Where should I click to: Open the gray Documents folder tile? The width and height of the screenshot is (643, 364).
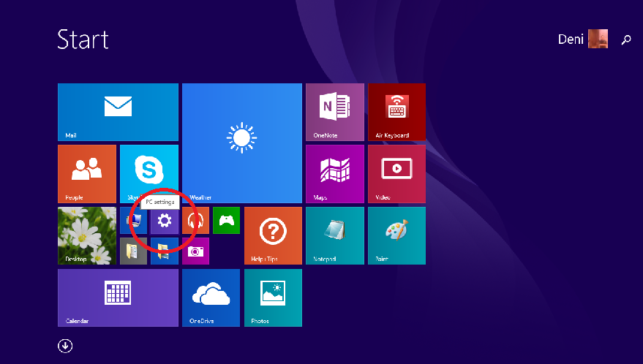tap(134, 251)
